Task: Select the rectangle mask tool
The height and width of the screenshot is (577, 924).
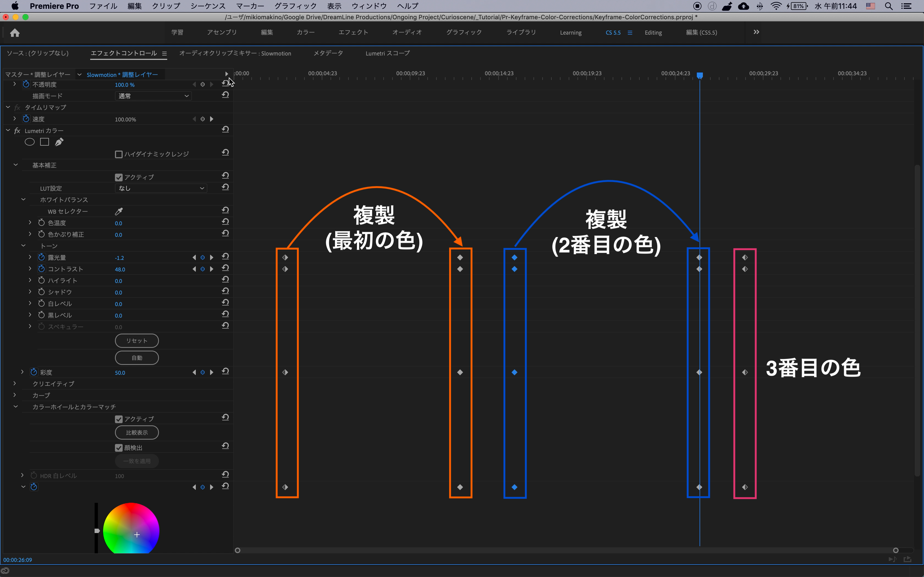Action: 44,142
